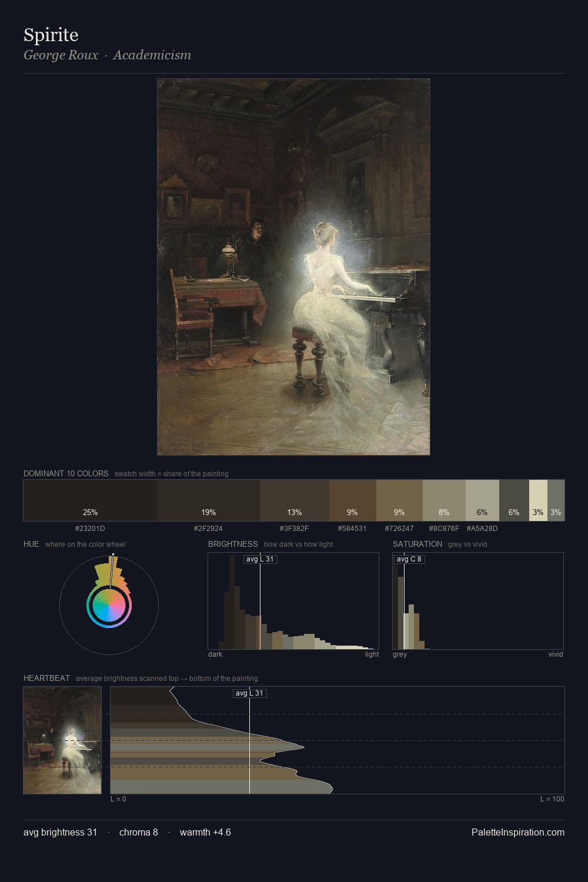The height and width of the screenshot is (882, 588).
Task: Click the 'dark' axis label
Action: [215, 654]
